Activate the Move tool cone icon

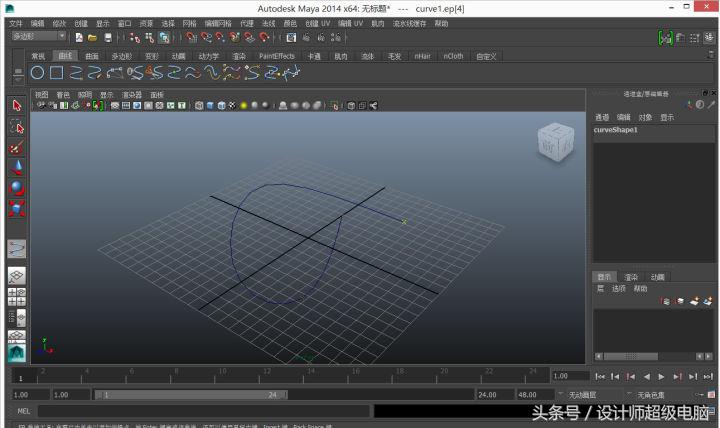pos(17,168)
